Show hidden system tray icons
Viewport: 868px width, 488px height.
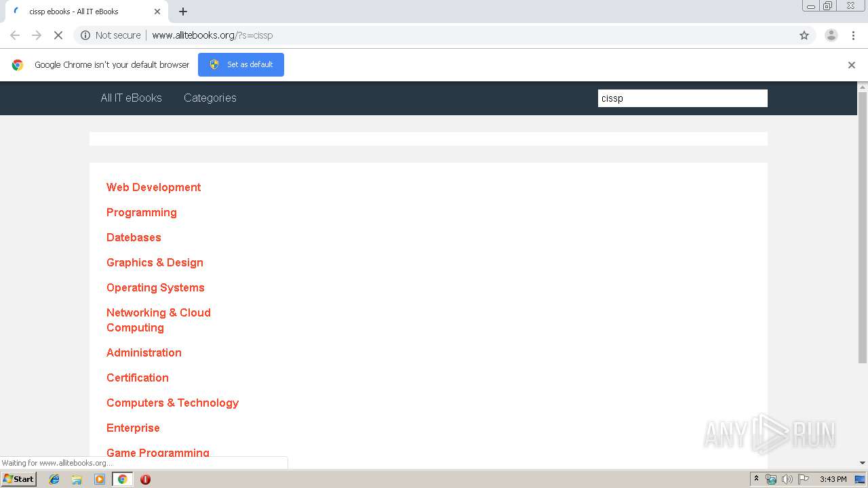(x=757, y=479)
